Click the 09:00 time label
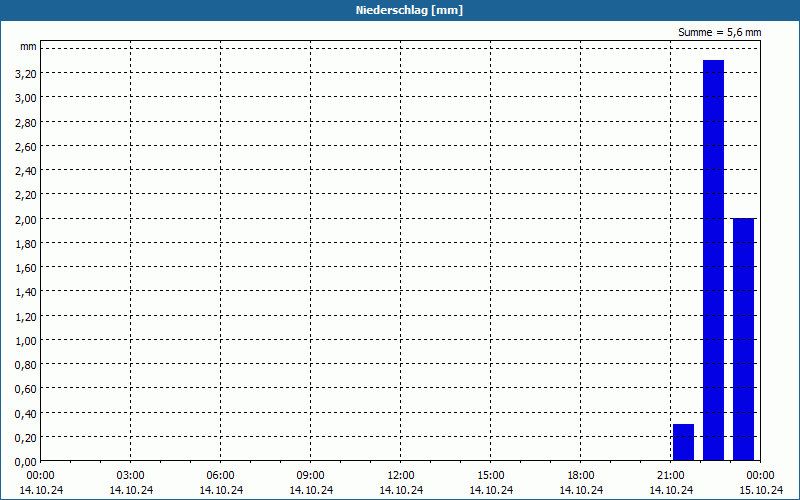Screen dimensions: 800x500 [311, 476]
